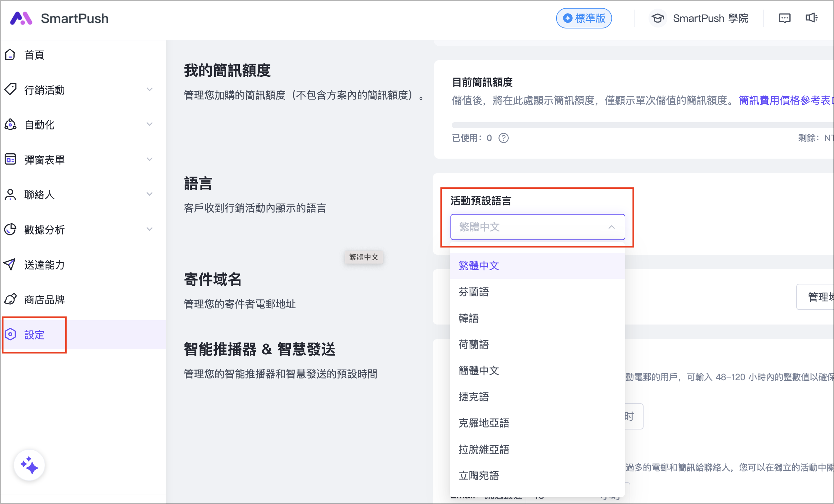Click the 彈窗表單 form icon

click(x=10, y=159)
